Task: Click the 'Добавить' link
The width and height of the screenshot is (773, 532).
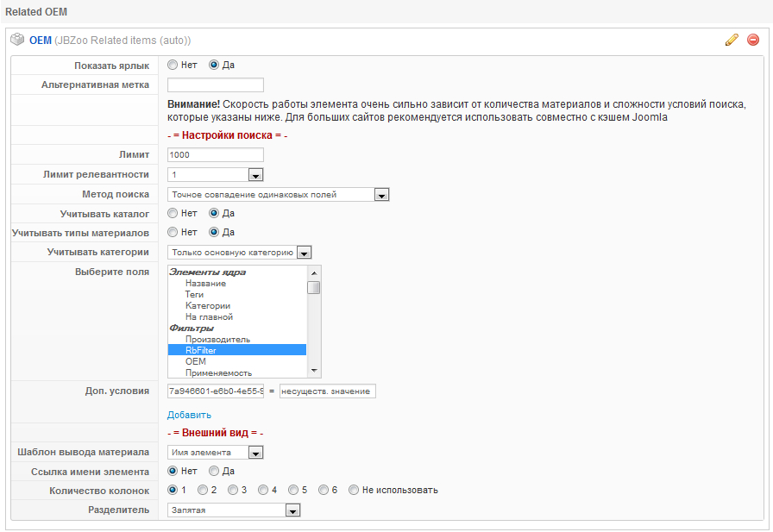Action: [x=189, y=415]
